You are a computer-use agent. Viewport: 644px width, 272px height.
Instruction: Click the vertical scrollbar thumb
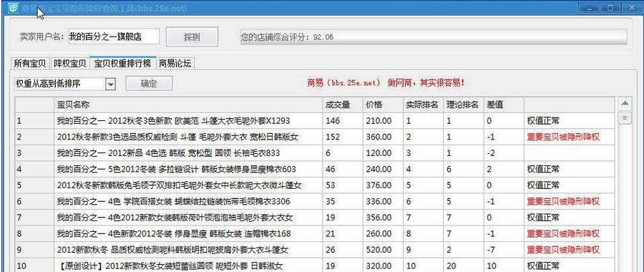[625, 118]
